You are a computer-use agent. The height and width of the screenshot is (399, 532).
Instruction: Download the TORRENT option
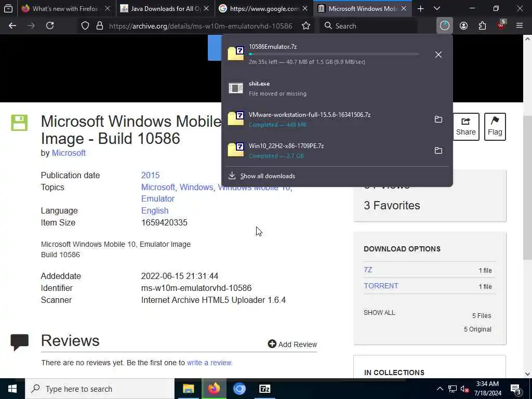(x=381, y=286)
